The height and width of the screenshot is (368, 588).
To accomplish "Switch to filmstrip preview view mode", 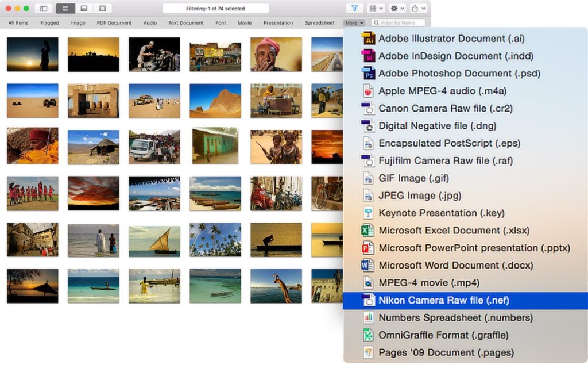I will pyautogui.click(x=84, y=9).
